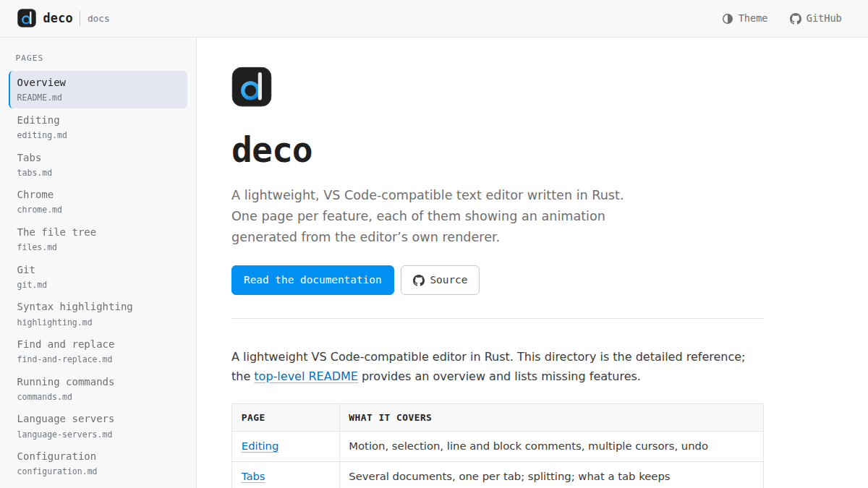Screen dimensions: 868x488
Task: Open the Source button with GitHub icon
Action: pyautogui.click(x=440, y=280)
